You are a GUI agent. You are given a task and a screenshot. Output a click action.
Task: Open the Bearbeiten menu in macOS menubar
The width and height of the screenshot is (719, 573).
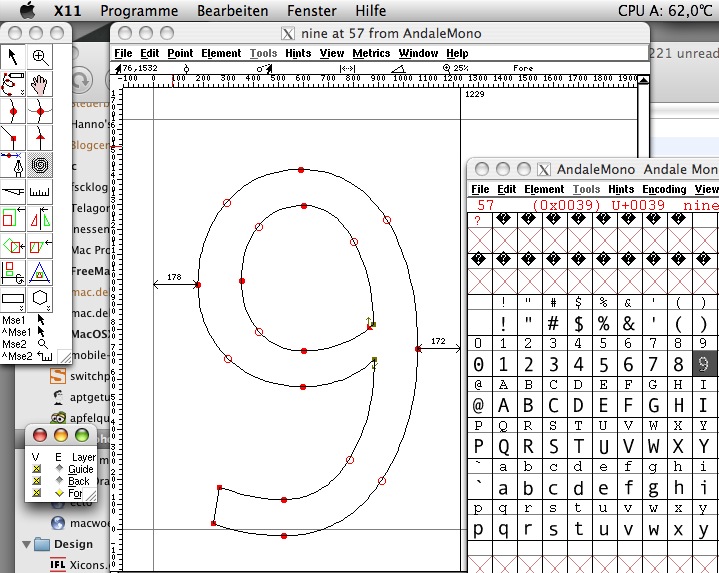(232, 10)
